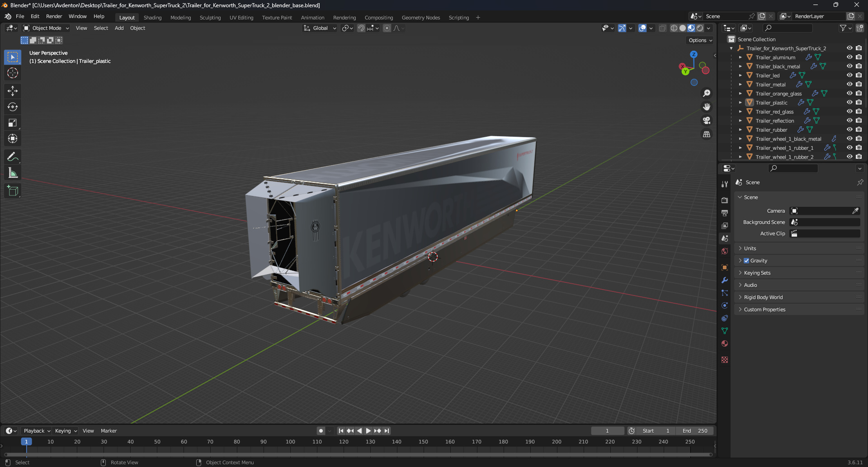This screenshot has width=868, height=467.
Task: Open the World properties tab
Action: (x=725, y=251)
